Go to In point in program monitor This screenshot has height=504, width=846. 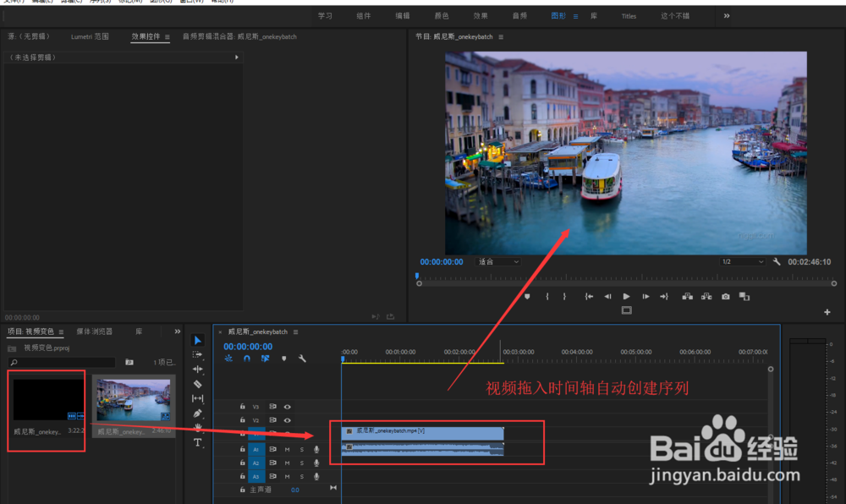point(589,297)
